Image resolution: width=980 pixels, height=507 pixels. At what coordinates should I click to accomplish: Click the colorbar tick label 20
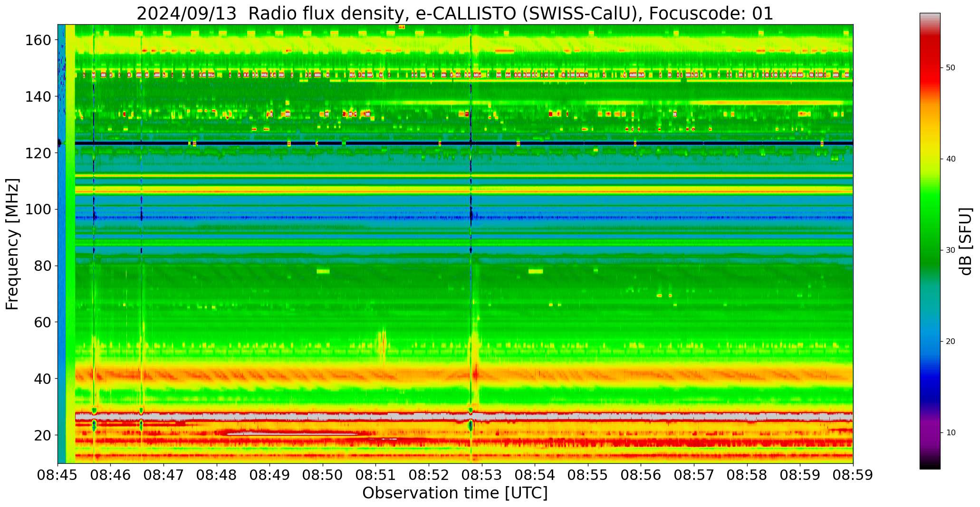tap(951, 342)
